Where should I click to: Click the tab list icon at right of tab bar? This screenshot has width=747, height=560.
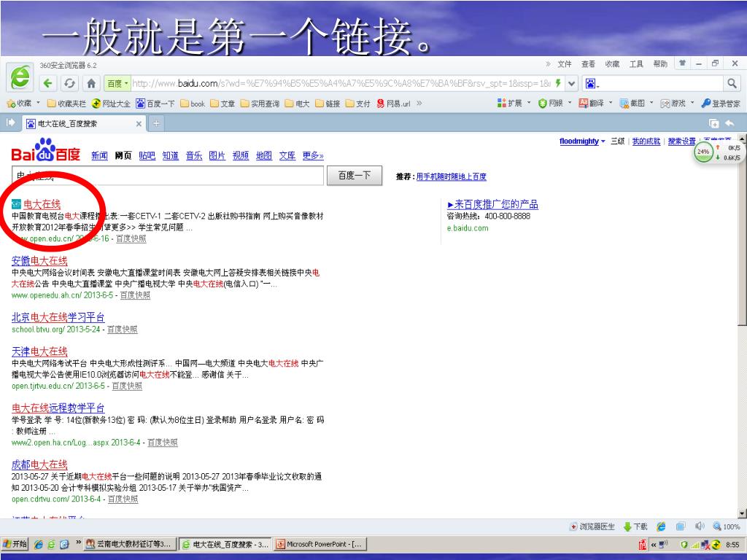click(713, 124)
